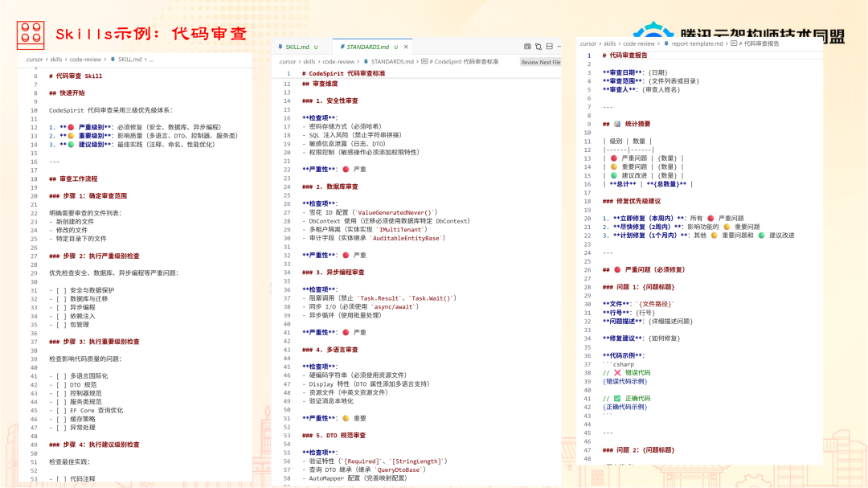
Task: Click skills breadcrumb in STANDARDS.md pane
Action: click(309, 61)
